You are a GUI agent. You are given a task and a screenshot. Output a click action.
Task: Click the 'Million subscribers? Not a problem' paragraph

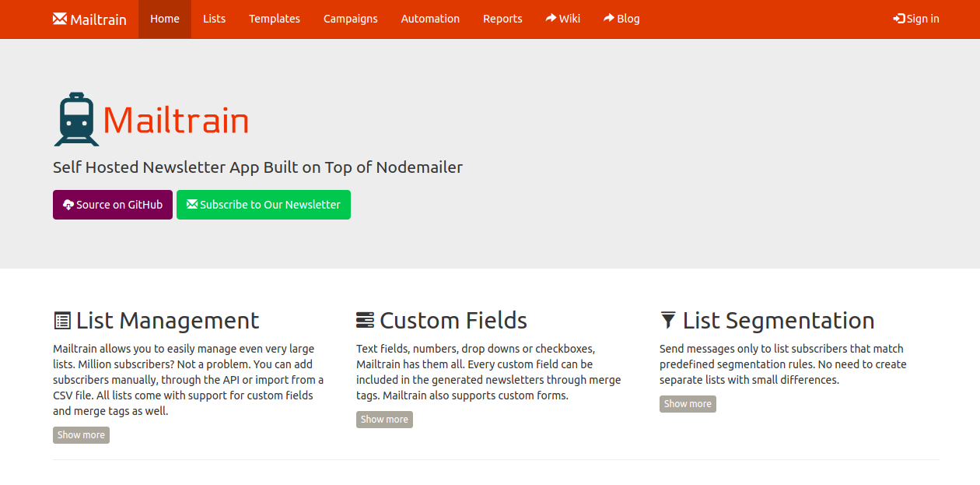(x=189, y=380)
